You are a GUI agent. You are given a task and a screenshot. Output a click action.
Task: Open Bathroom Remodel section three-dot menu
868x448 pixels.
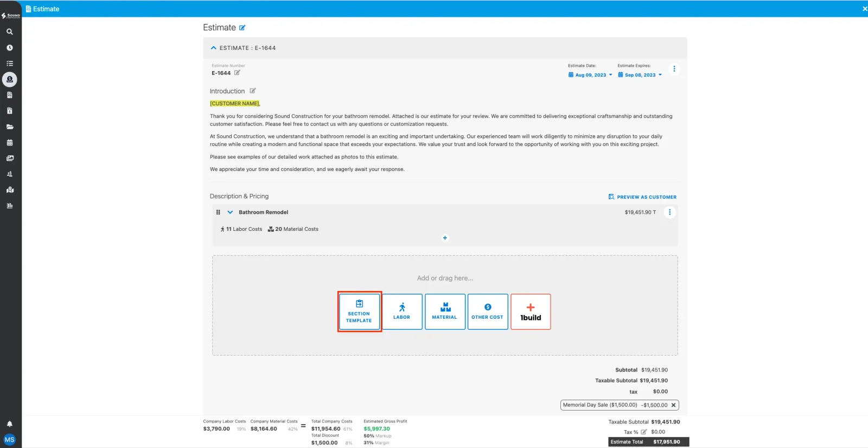[x=669, y=212]
